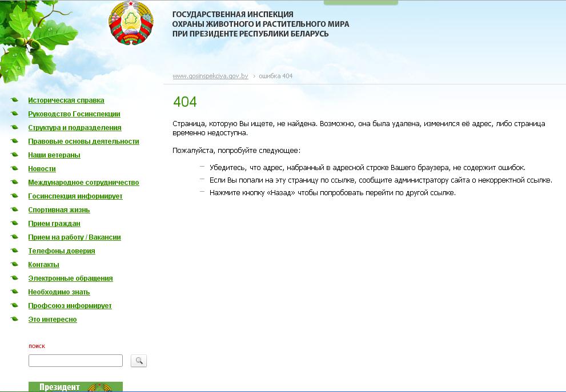566x392 pixels.
Task: Open Прием на работу / Вакансии
Action: coord(74,237)
